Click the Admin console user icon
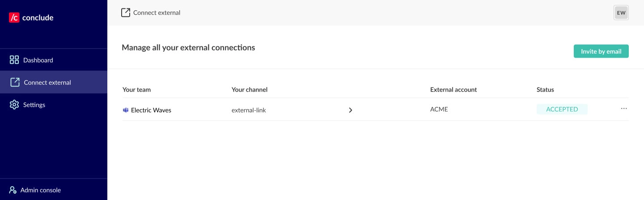Viewport: 644px width, 200px height. click(x=13, y=190)
